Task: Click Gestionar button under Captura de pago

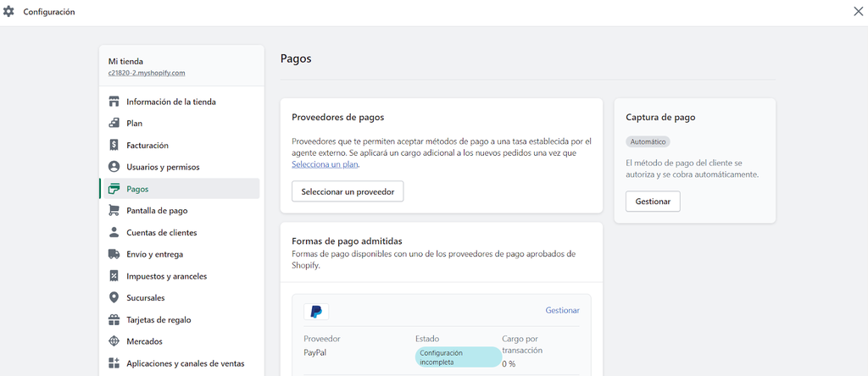Action: 653,202
